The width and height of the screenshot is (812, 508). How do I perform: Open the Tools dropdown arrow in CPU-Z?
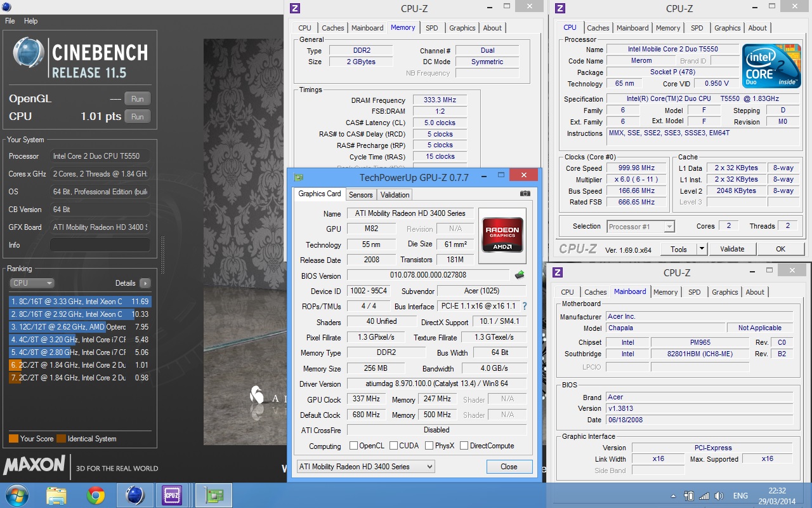pyautogui.click(x=702, y=249)
